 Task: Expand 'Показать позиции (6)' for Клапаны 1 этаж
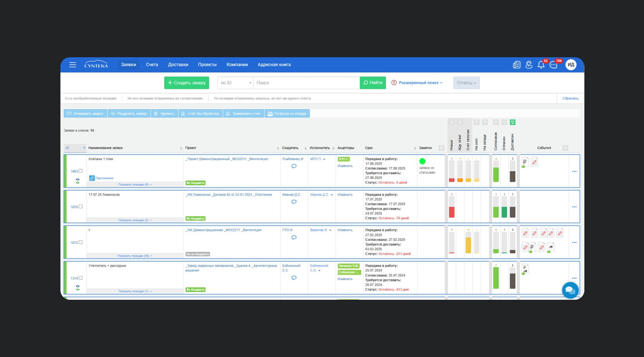click(135, 184)
